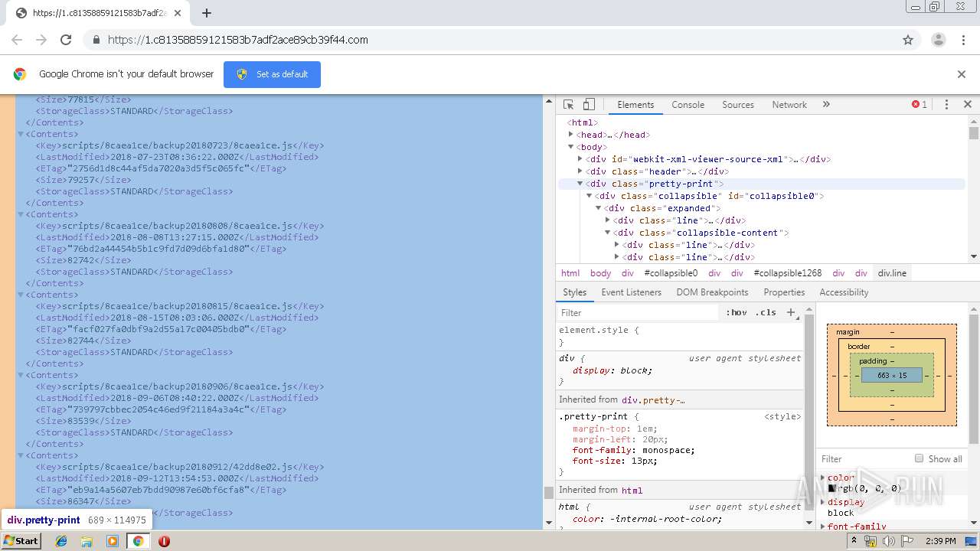
Task: Open the red stop-sign taskbar icon
Action: tap(164, 541)
